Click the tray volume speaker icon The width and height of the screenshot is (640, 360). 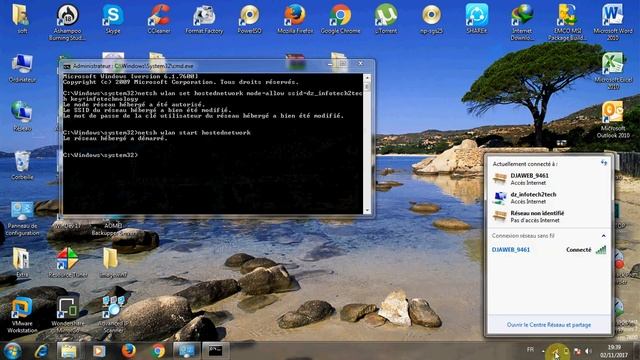588,351
